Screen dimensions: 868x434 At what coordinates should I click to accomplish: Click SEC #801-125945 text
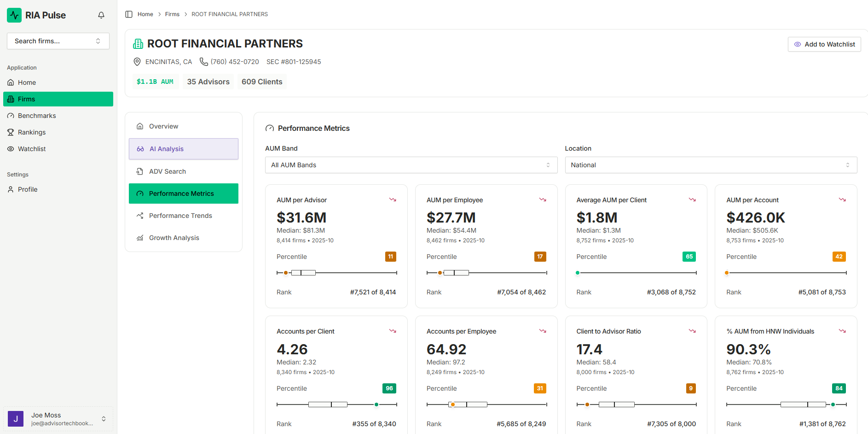point(294,62)
